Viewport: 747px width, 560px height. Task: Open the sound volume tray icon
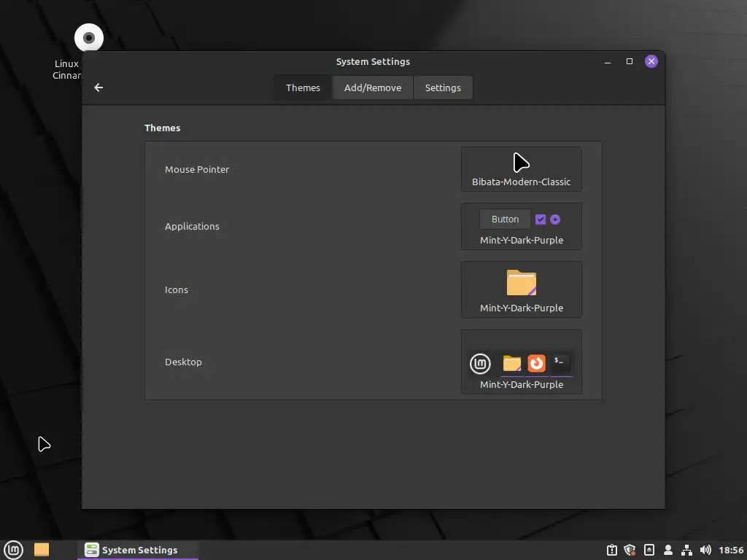point(705,550)
